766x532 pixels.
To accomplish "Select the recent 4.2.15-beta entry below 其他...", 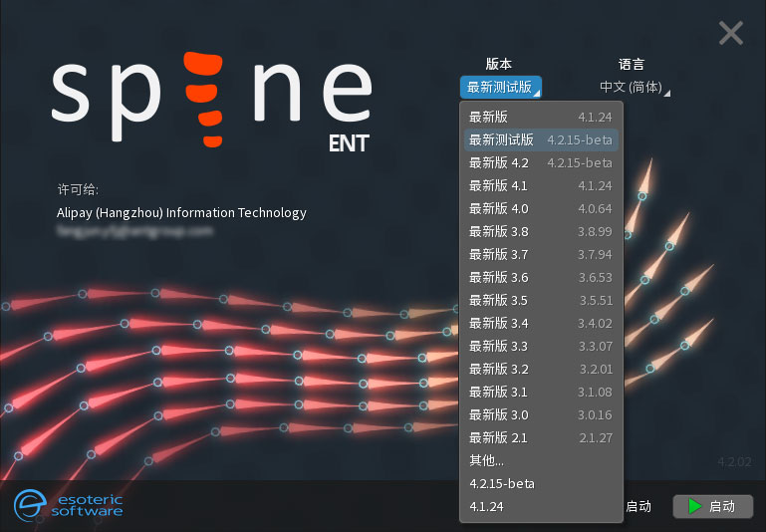I will click(541, 483).
